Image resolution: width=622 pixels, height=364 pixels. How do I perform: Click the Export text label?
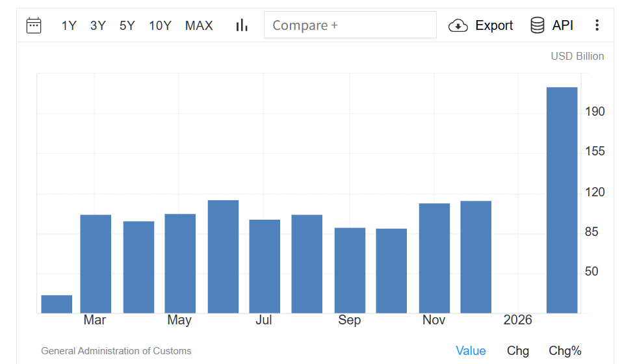[x=494, y=25]
